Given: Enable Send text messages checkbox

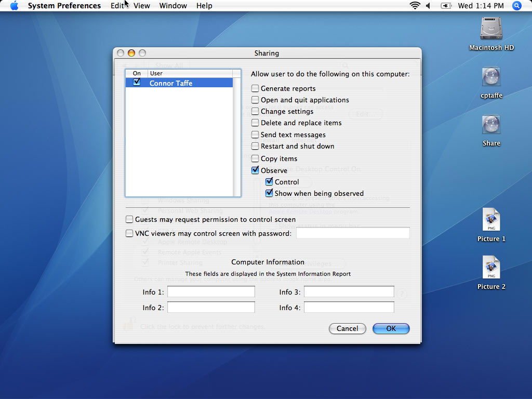Looking at the screenshot, I should coord(255,135).
